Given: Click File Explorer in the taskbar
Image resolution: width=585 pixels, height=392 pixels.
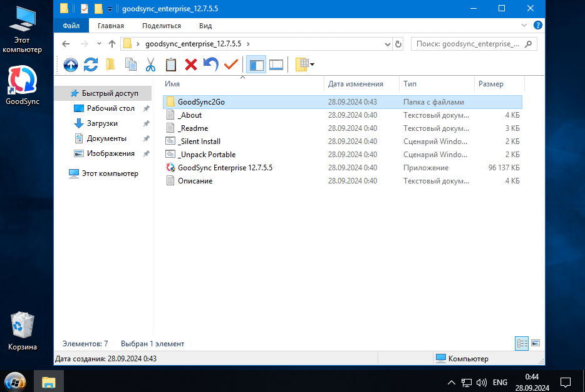Looking at the screenshot, I should tap(48, 382).
